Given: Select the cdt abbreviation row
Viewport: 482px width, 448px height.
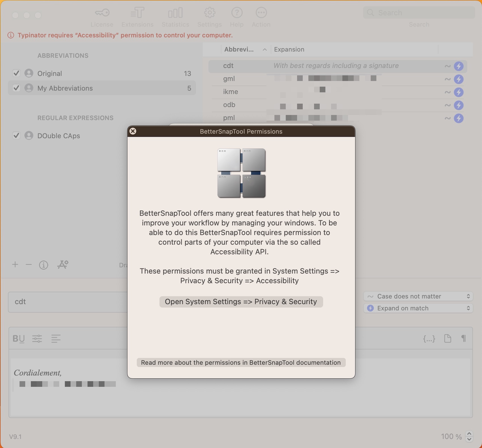Looking at the screenshot, I should click(x=338, y=66).
